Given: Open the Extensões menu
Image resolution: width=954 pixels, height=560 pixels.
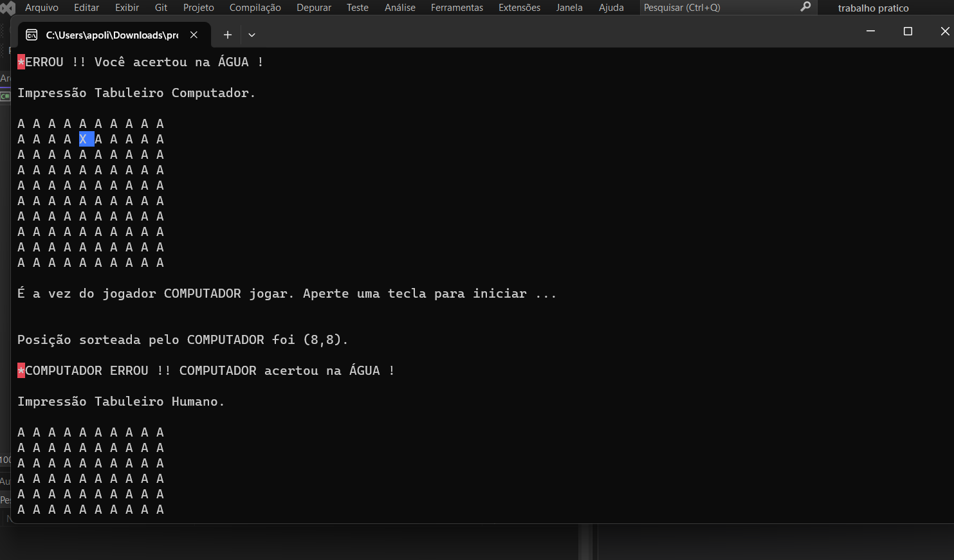Looking at the screenshot, I should [519, 8].
